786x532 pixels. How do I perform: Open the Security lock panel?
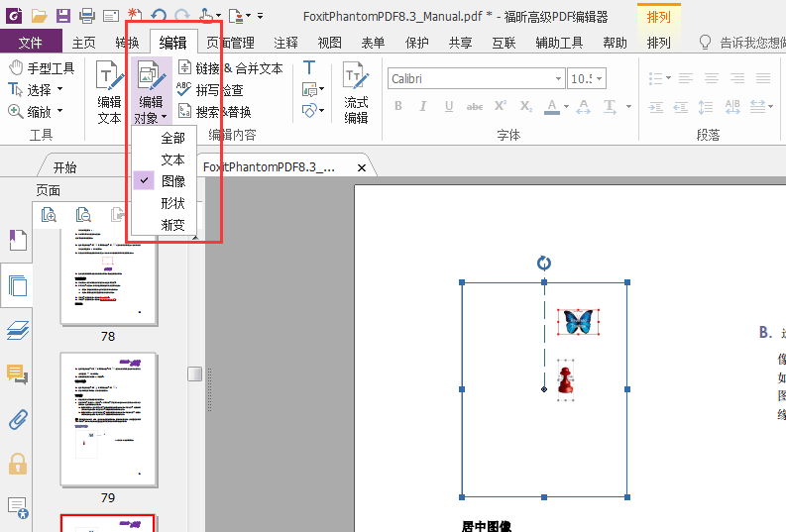(18, 464)
